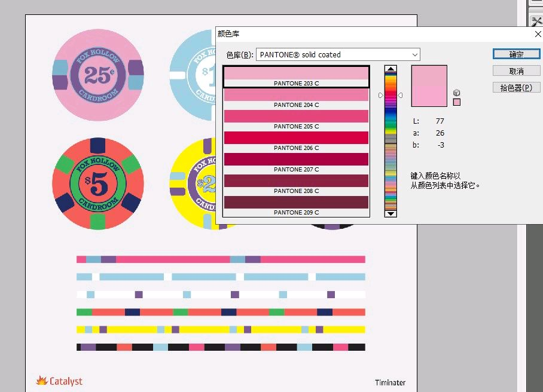Image resolution: width=543 pixels, height=392 pixels.
Task: Click the web-safe color cube icon
Action: pyautogui.click(x=457, y=93)
